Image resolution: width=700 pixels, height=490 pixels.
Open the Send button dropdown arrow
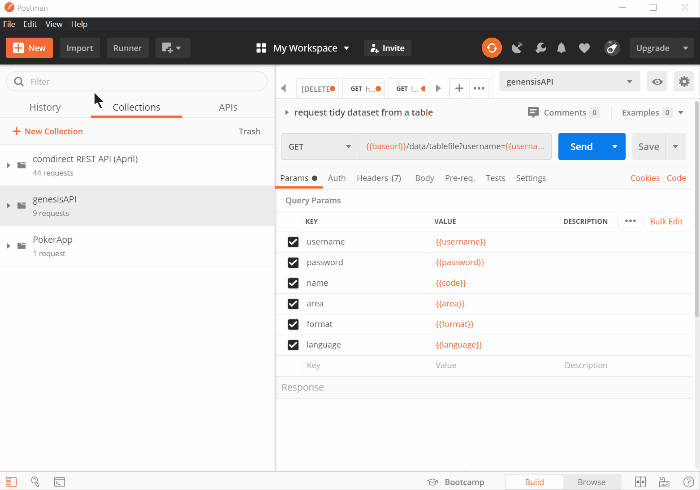click(615, 146)
